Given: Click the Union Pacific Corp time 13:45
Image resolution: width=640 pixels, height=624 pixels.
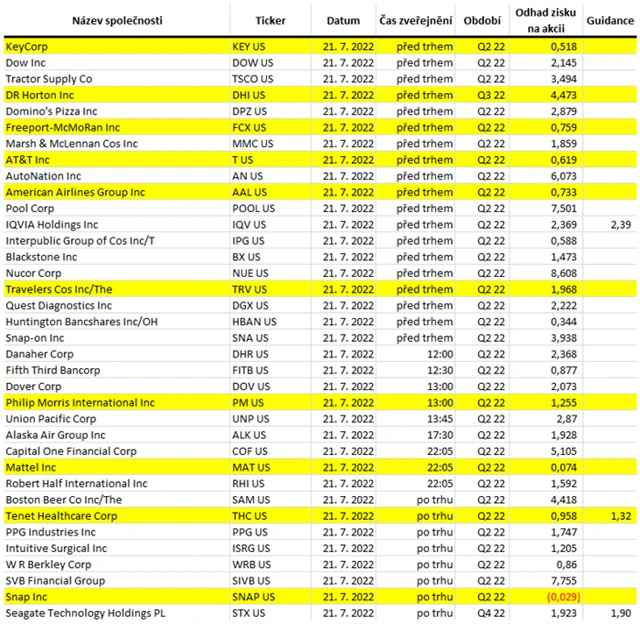Looking at the screenshot, I should [x=440, y=419].
